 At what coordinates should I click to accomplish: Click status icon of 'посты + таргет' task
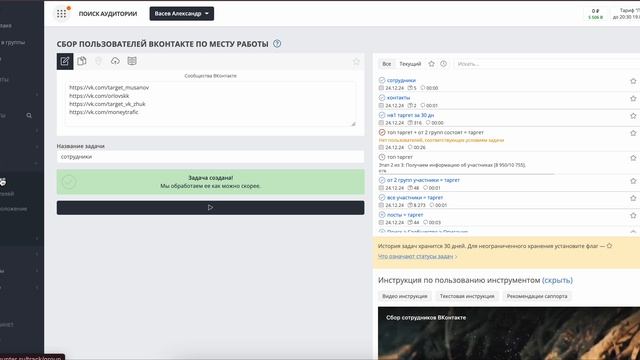(382, 215)
